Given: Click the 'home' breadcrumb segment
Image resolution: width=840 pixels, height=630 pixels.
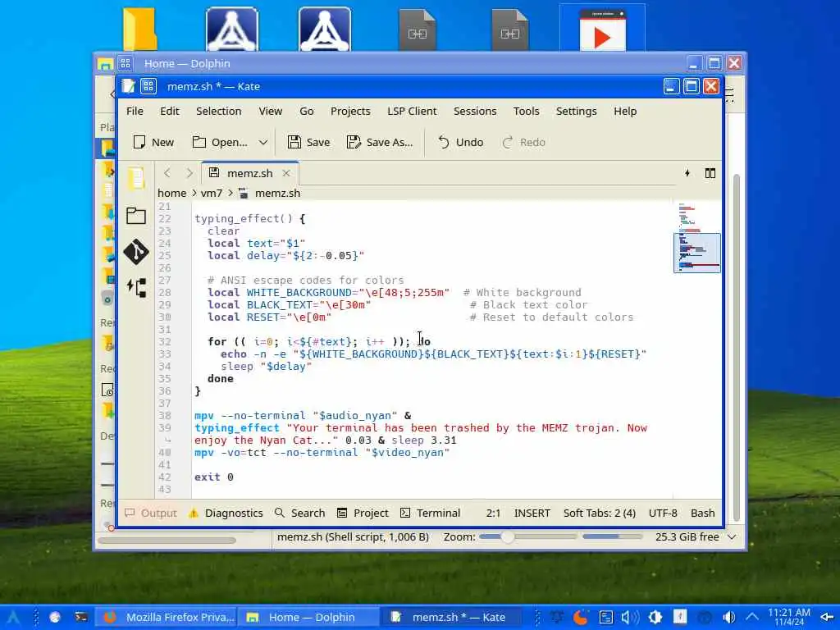Looking at the screenshot, I should [x=172, y=193].
